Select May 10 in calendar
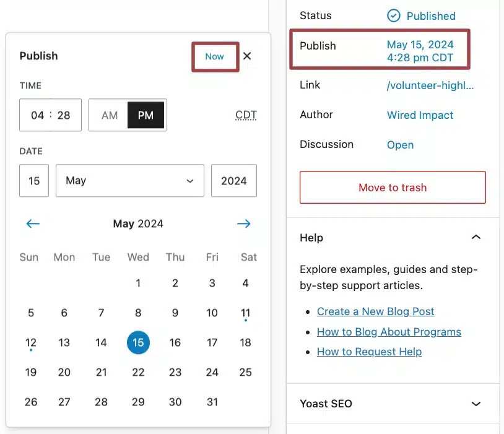This screenshot has height=434, width=504. tap(212, 313)
